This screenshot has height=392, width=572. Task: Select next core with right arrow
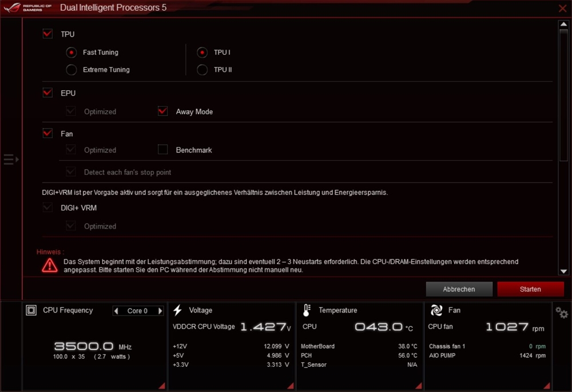[x=160, y=311]
